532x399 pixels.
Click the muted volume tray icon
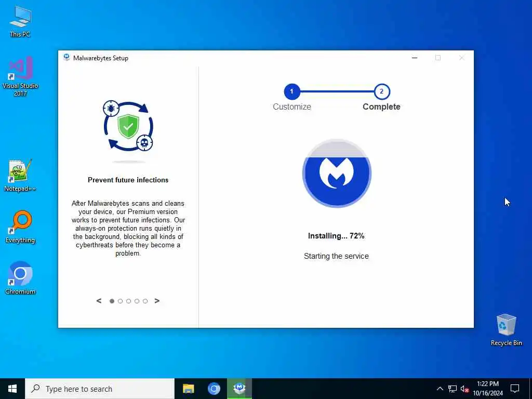(465, 389)
